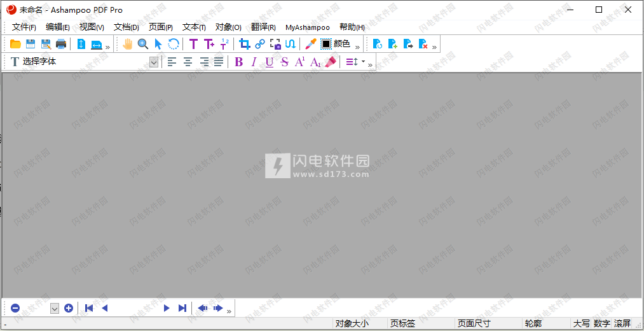Pick a color with the eyedropper tool
This screenshot has height=331, width=644.
pyautogui.click(x=311, y=44)
